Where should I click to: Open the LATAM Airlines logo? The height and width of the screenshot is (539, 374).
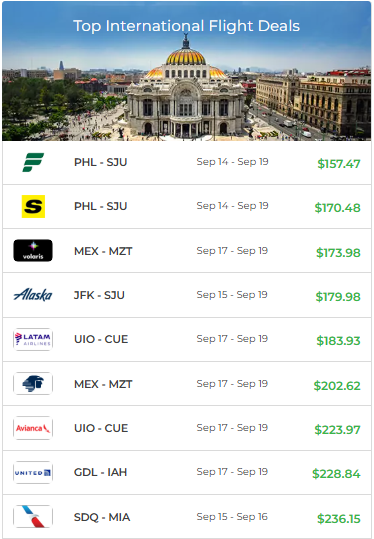click(x=33, y=339)
